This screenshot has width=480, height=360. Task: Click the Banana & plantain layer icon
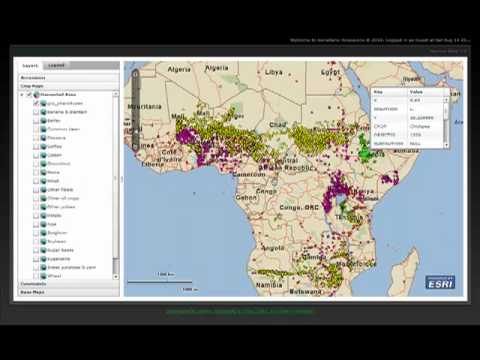43,112
